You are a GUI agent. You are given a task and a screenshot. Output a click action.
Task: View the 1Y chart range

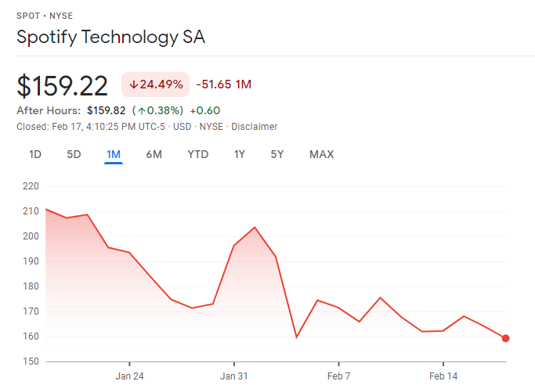tap(240, 154)
